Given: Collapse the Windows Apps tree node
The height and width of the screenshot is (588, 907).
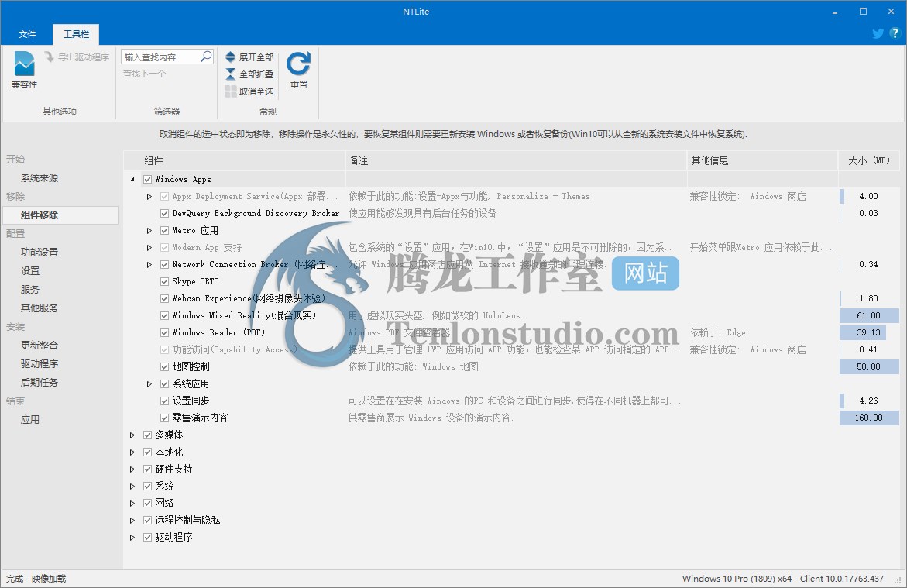Looking at the screenshot, I should click(x=132, y=180).
